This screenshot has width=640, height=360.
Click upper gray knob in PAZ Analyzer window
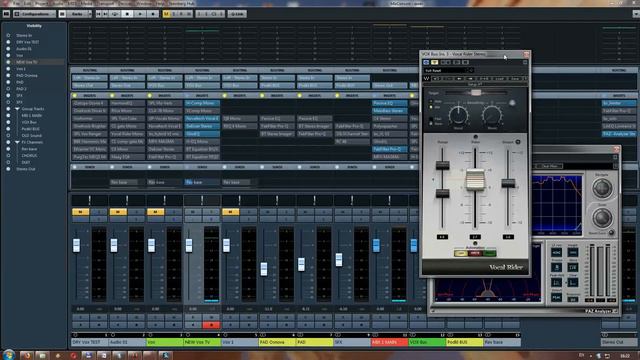point(602,188)
